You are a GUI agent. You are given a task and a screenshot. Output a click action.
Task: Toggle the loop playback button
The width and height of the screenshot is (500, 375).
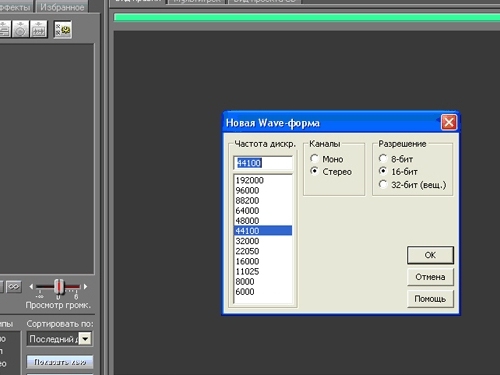14,287
